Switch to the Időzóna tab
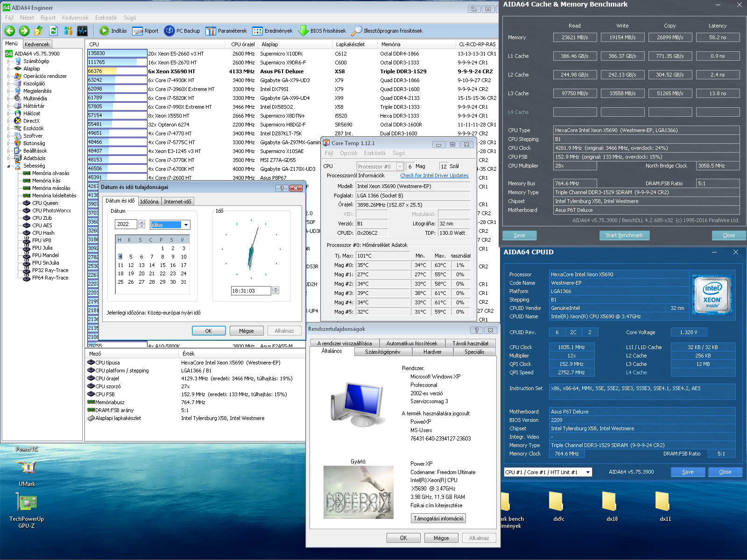 tap(149, 201)
